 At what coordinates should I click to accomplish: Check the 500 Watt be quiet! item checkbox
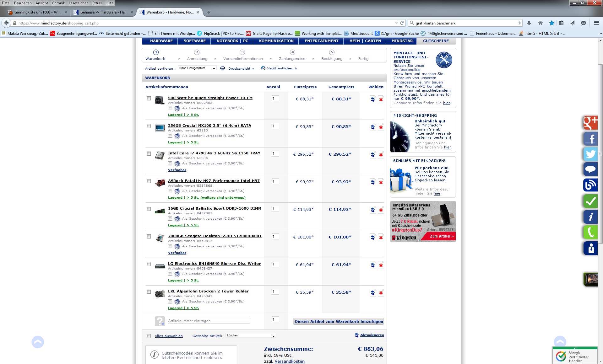click(149, 98)
